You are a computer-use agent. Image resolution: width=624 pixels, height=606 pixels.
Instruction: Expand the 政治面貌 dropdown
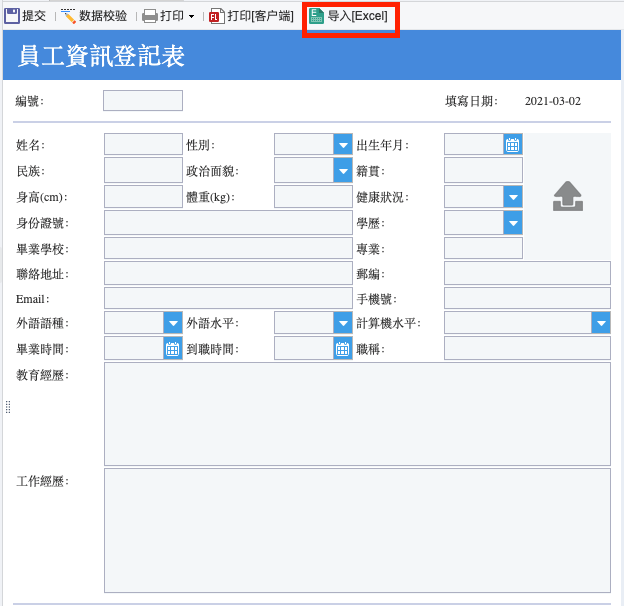click(x=343, y=171)
